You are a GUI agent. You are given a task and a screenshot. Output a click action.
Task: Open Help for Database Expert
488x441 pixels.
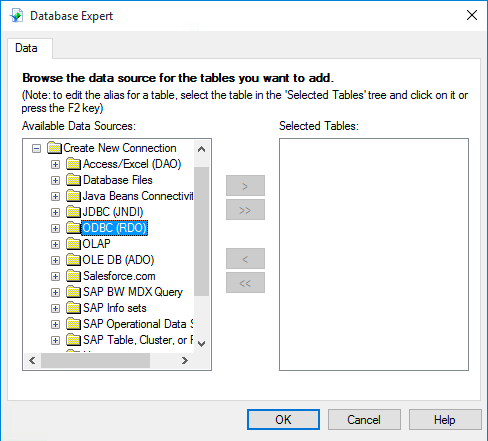click(445, 419)
